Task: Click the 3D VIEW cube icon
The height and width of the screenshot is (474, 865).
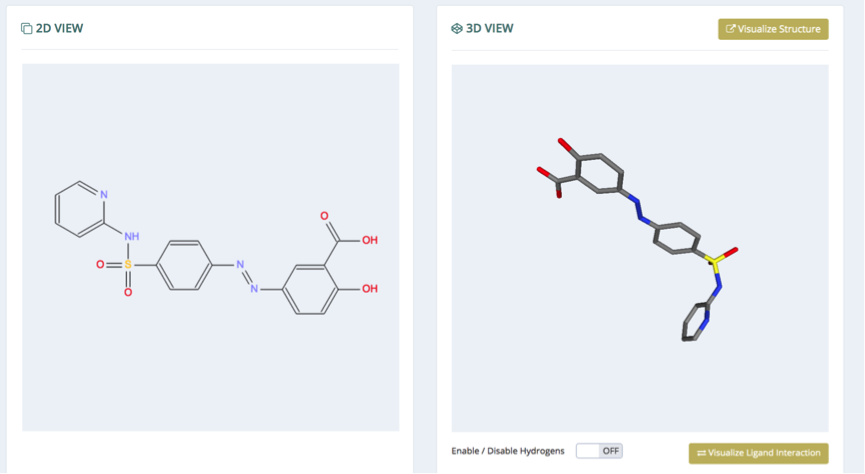Action: tap(457, 28)
